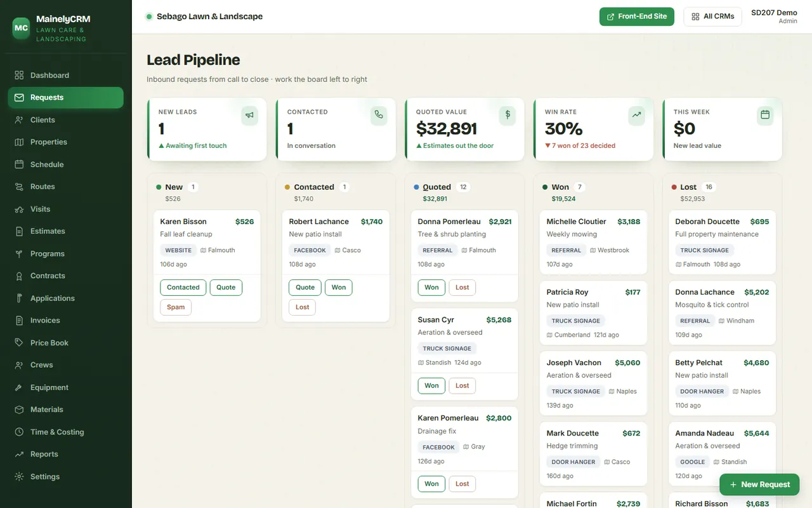
Task: Click the Betty Pelchat card name
Action: tap(699, 363)
